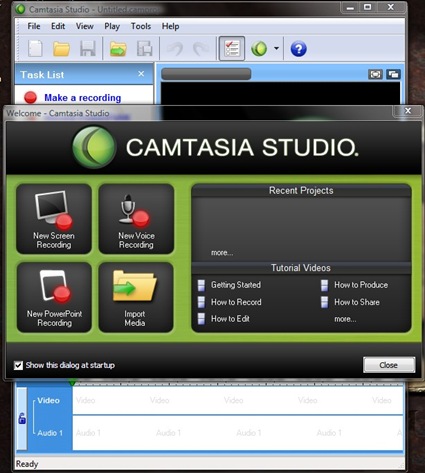Screen dimensions: 425x473
Task: Click the Ready status bar text
Action: point(27,464)
